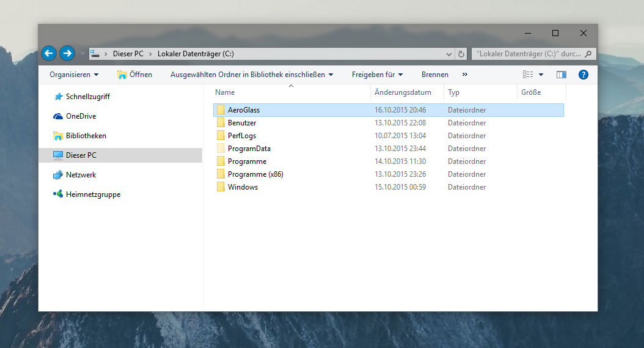
Task: Click the Öffnen toolbar button
Action: point(134,75)
